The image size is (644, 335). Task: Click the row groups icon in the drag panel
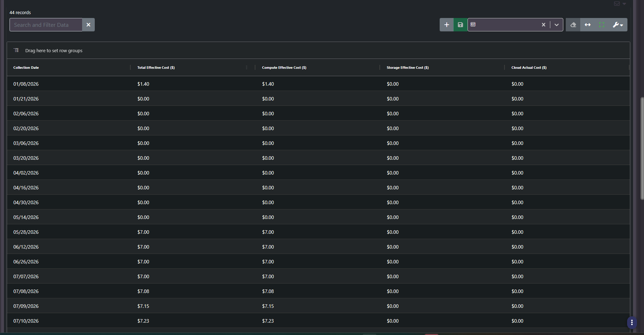click(16, 50)
